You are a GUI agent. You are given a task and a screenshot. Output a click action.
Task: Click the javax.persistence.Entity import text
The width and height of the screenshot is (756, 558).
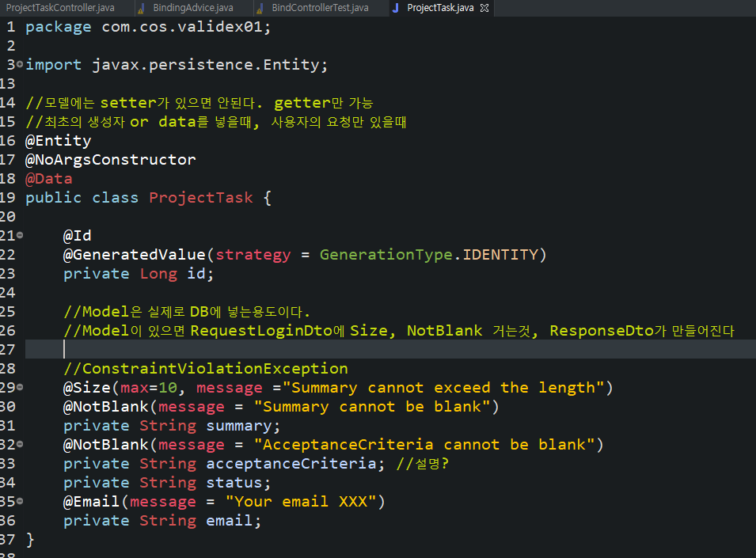tap(206, 65)
